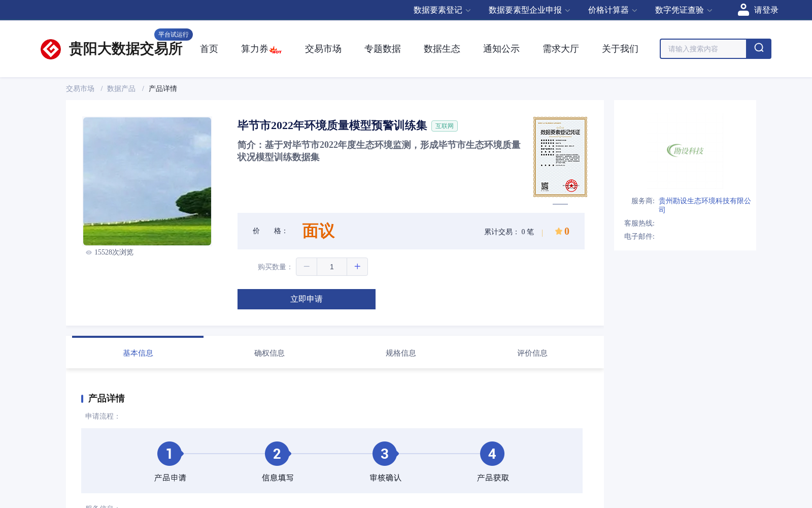Screen dimensions: 812x508
Task: Click the 累计交易 0 笔 text
Action: tap(509, 232)
